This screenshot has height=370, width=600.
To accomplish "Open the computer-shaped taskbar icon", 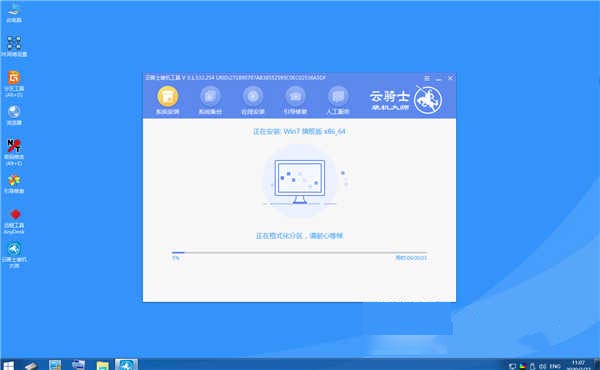I will click(78, 365).
